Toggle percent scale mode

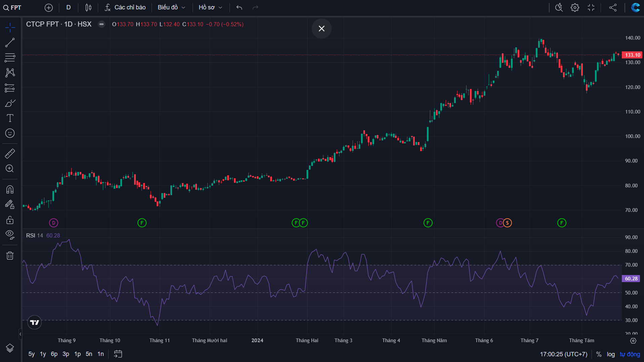coord(599,354)
